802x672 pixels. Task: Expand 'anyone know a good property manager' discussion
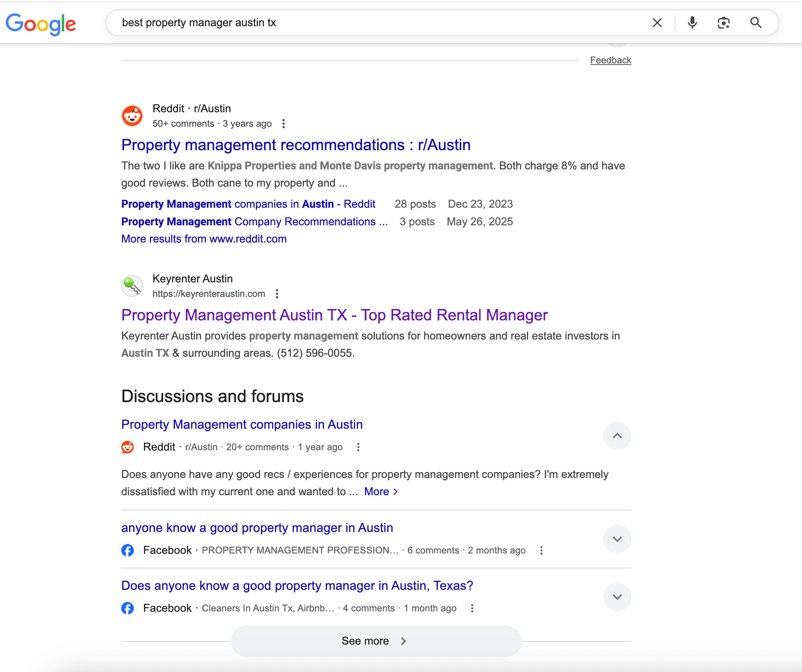[617, 539]
